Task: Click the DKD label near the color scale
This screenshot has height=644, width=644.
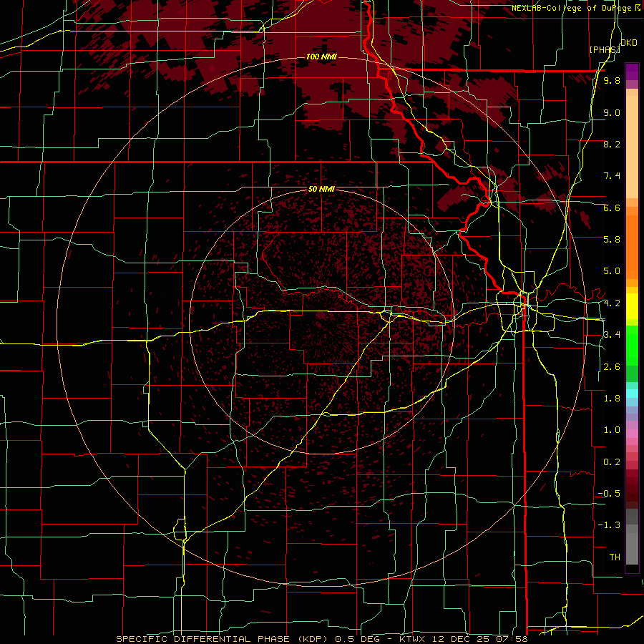Action: 629,43
